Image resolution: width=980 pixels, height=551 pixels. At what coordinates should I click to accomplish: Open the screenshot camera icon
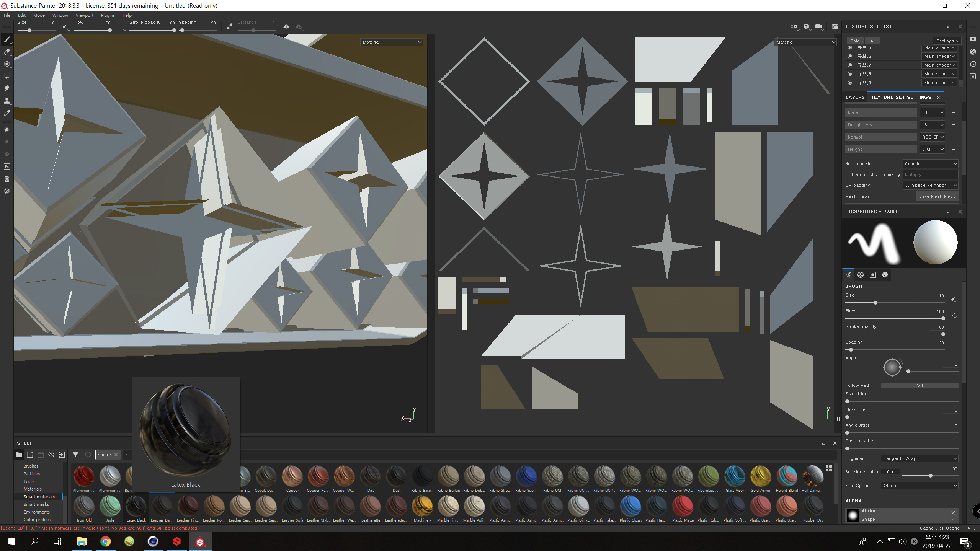pos(835,26)
